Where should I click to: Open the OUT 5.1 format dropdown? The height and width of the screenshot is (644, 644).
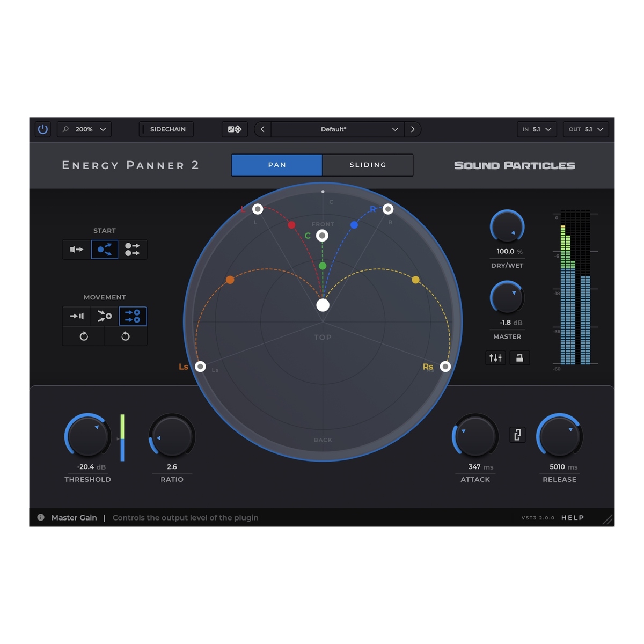click(586, 129)
